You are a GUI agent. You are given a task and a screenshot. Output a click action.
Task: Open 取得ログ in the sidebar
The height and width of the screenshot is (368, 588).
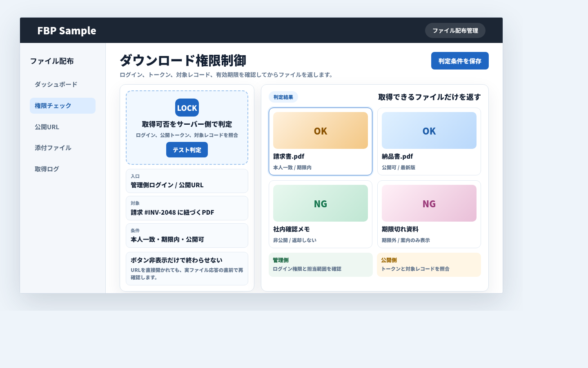pos(62,169)
